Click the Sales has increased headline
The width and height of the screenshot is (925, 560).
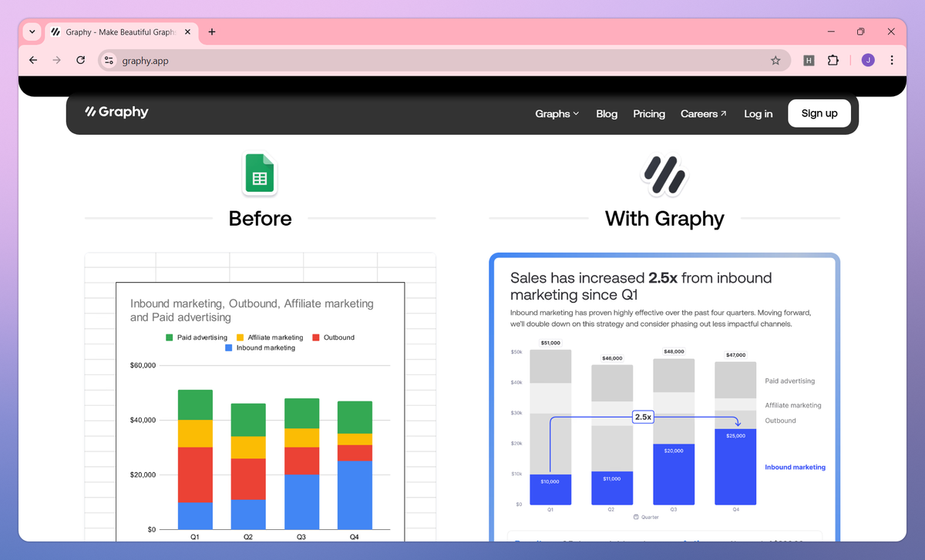point(641,286)
